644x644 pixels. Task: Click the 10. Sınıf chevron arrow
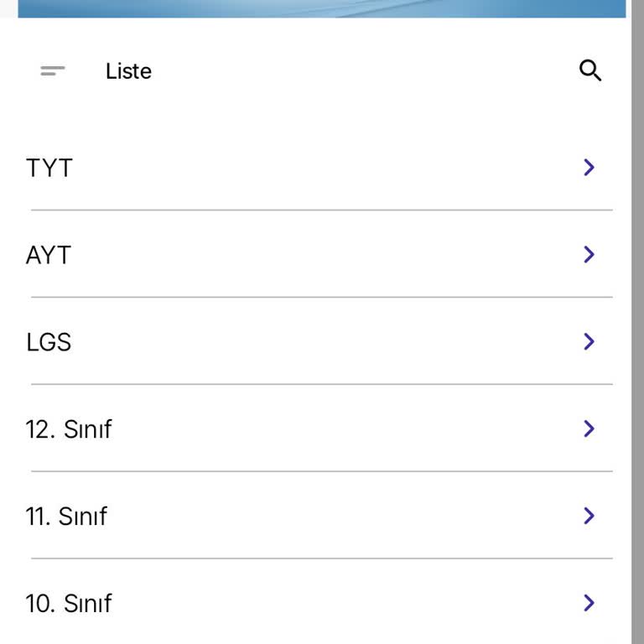pyautogui.click(x=589, y=603)
